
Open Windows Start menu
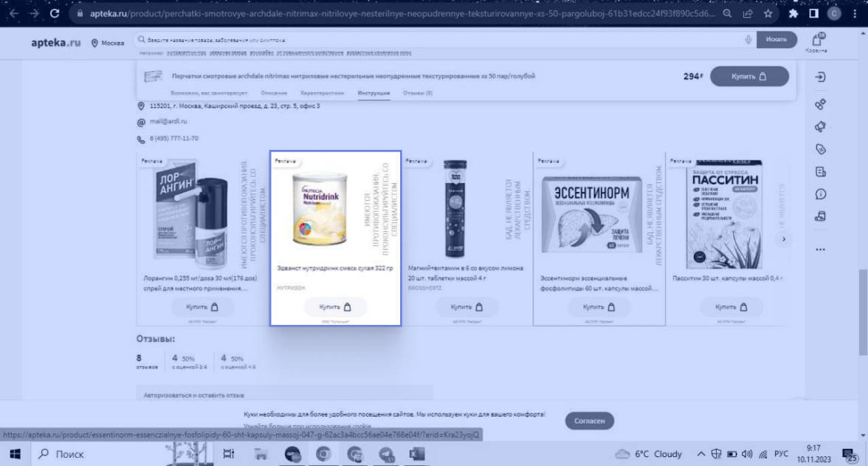click(x=15, y=453)
